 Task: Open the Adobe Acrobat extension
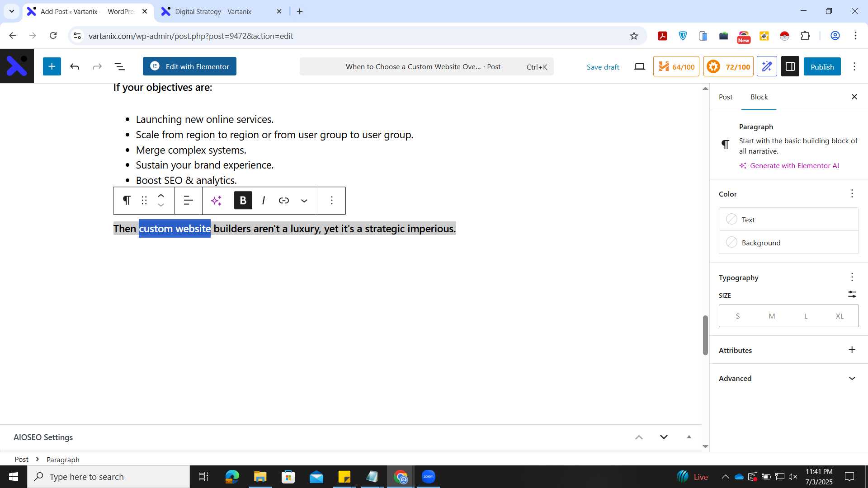662,36
